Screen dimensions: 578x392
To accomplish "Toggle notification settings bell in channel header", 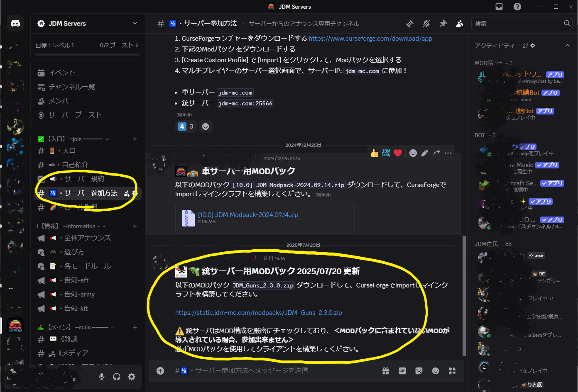I will [x=426, y=24].
